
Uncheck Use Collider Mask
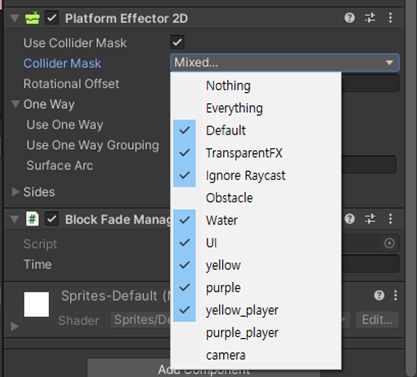(x=177, y=42)
